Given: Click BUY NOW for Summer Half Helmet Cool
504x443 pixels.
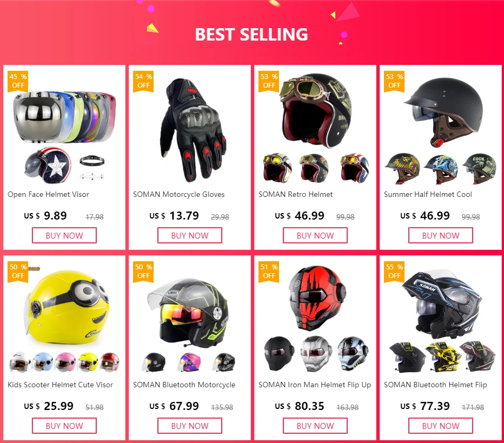Looking at the screenshot, I should (x=441, y=235).
